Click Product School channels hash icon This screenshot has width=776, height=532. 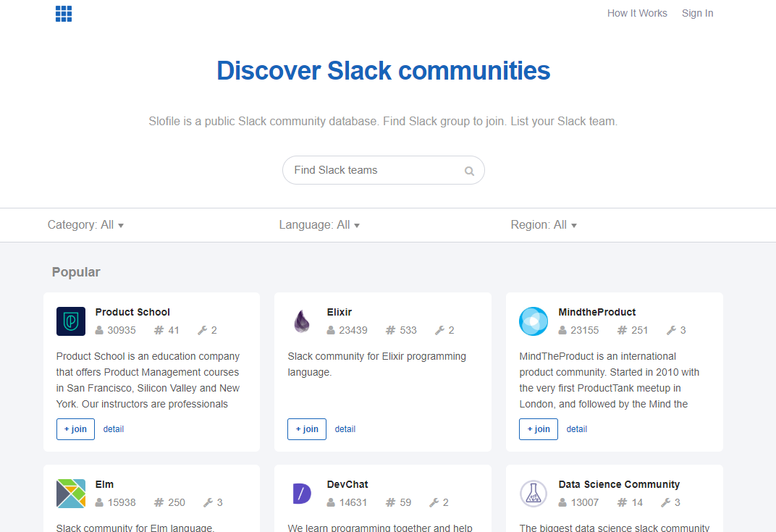pyautogui.click(x=159, y=330)
